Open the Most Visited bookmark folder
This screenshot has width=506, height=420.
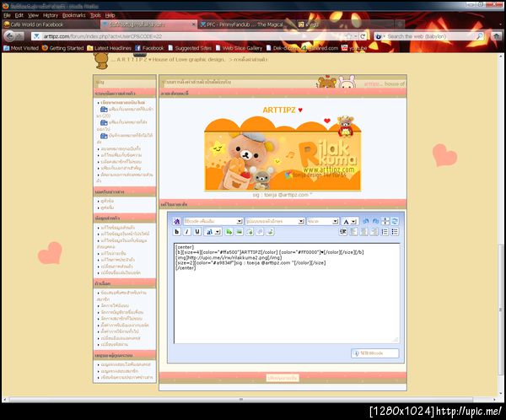[21, 48]
